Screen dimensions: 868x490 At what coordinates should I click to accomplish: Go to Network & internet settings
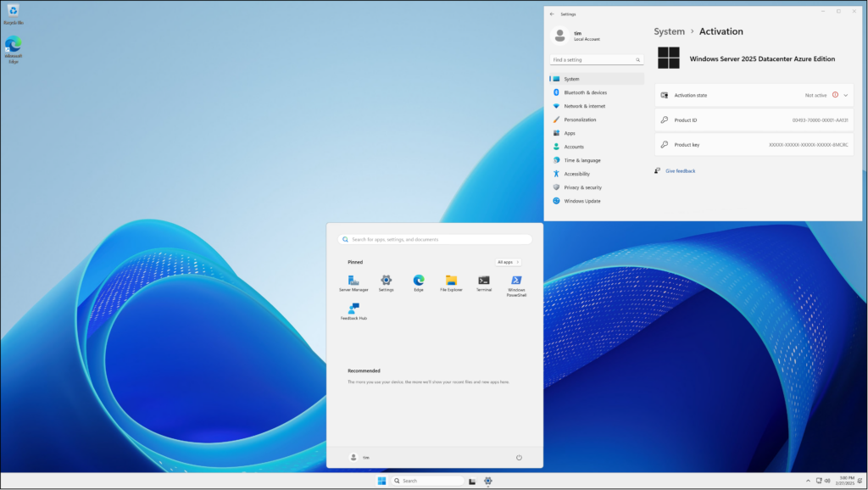pos(597,106)
